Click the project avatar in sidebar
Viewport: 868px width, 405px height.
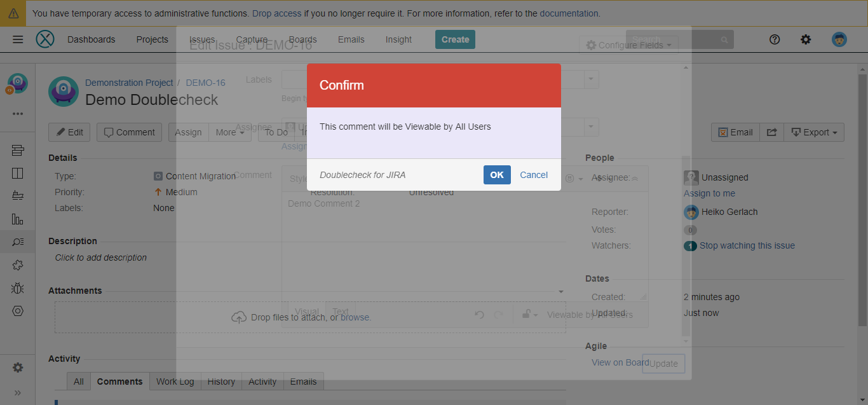[x=18, y=83]
